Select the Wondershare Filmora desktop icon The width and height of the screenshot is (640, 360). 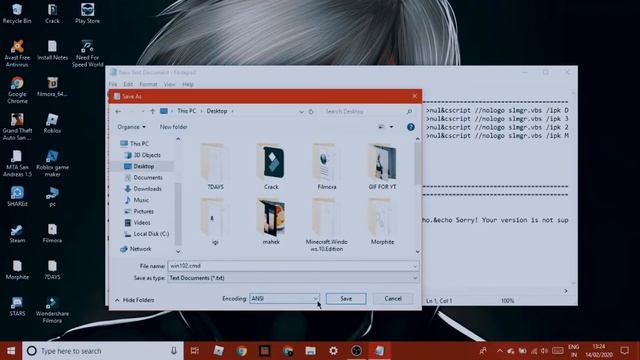coord(52,309)
